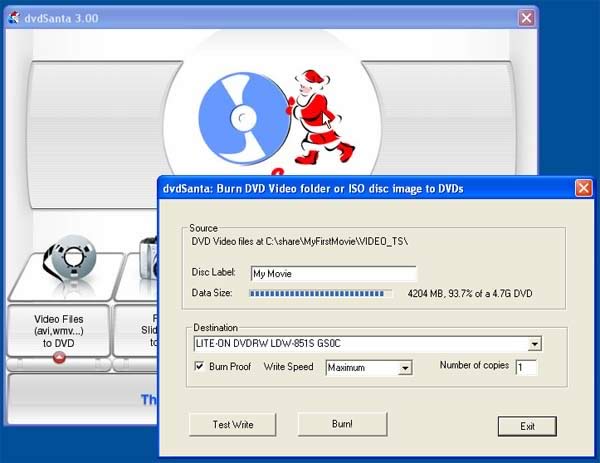Screen dimensions: 600x463
Task: Click the Santa pushing disc logo
Action: coord(276,118)
